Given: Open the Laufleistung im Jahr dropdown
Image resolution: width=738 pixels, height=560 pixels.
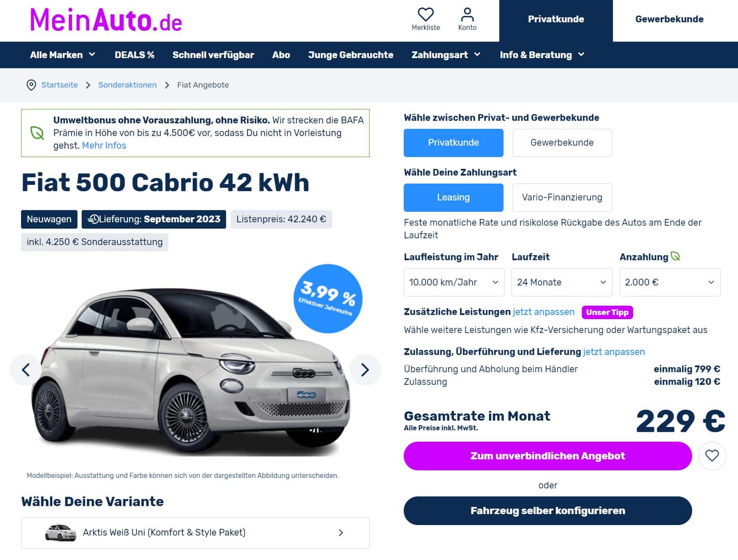Looking at the screenshot, I should click(454, 282).
